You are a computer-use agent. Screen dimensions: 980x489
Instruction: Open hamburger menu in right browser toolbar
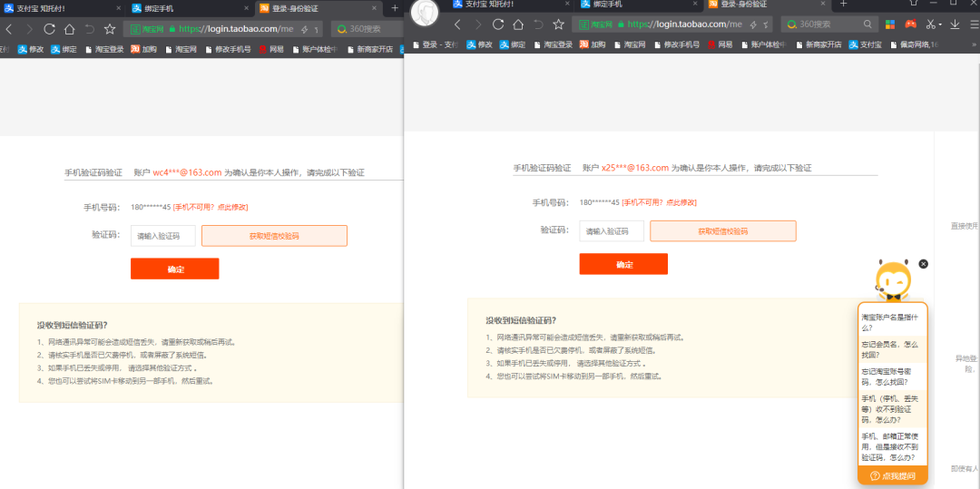click(975, 24)
